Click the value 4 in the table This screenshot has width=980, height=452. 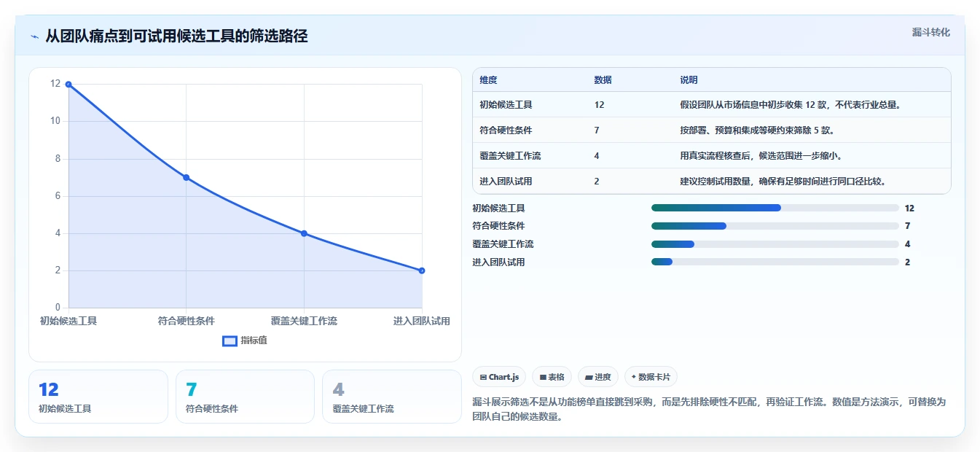(597, 156)
